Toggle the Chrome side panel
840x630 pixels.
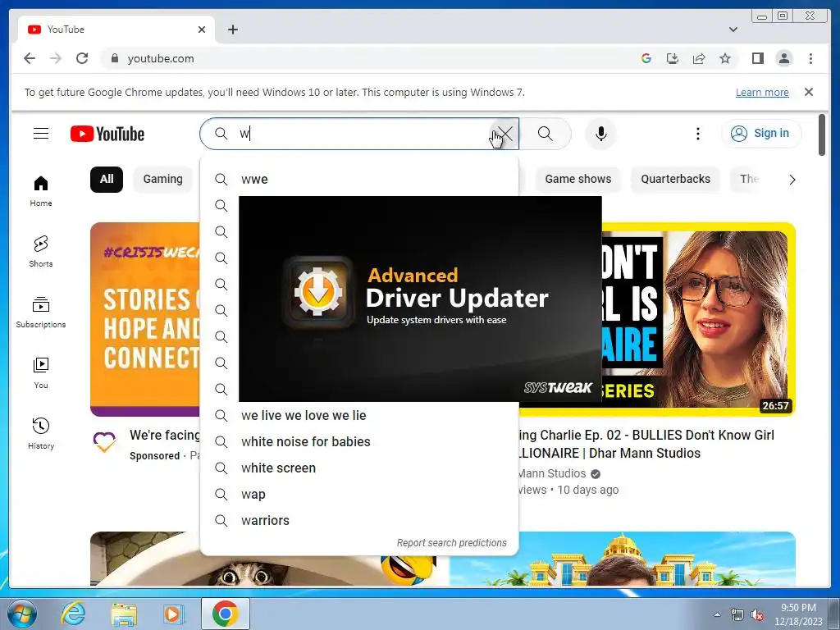pyautogui.click(x=757, y=58)
